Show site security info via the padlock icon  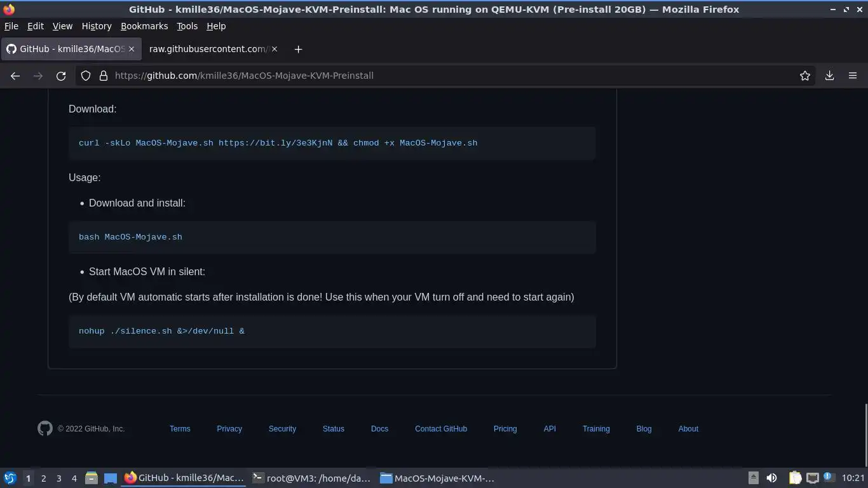tap(104, 76)
